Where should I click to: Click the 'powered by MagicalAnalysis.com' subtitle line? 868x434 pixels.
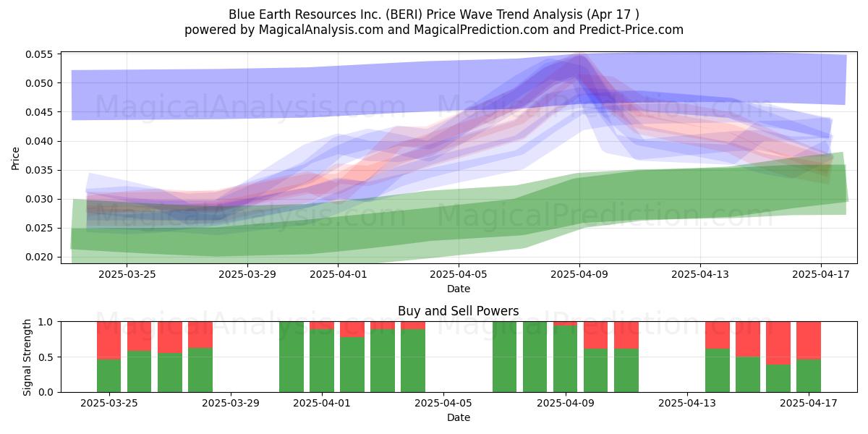click(x=434, y=30)
